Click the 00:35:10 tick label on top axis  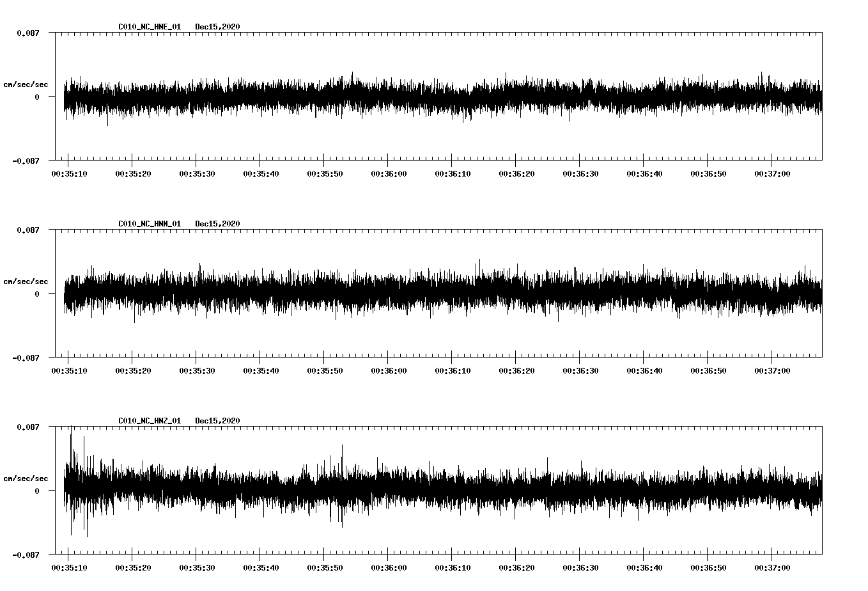pyautogui.click(x=70, y=172)
